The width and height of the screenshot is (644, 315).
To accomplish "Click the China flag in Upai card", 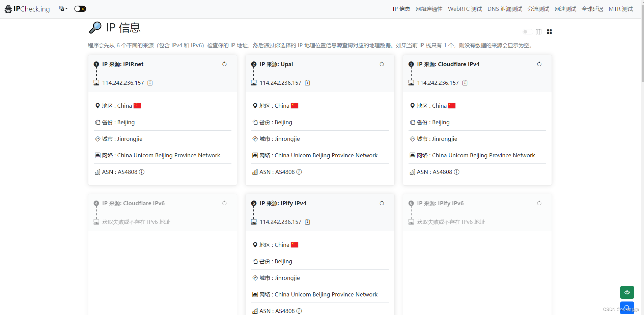I will coord(295,106).
